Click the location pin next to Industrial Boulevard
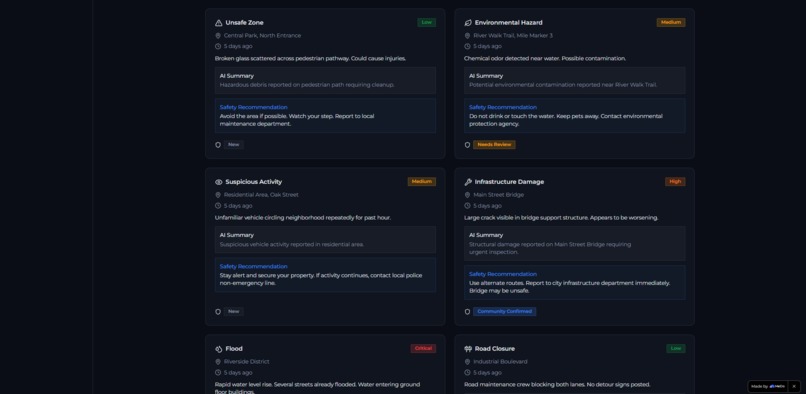Image resolution: width=806 pixels, height=394 pixels. click(467, 362)
